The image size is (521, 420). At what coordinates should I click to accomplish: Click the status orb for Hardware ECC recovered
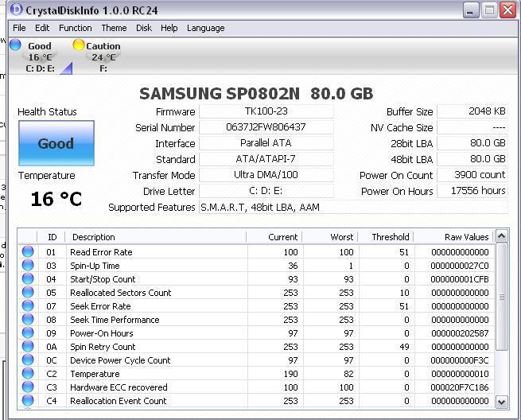(x=28, y=387)
